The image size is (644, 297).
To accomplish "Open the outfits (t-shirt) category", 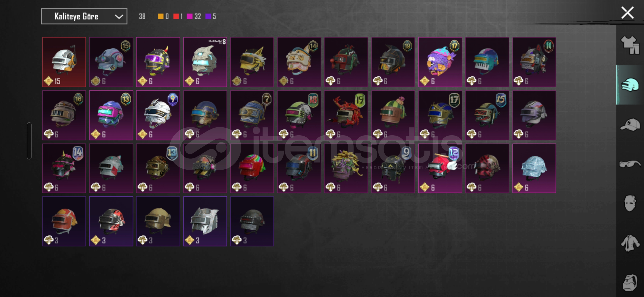I will 630,45.
